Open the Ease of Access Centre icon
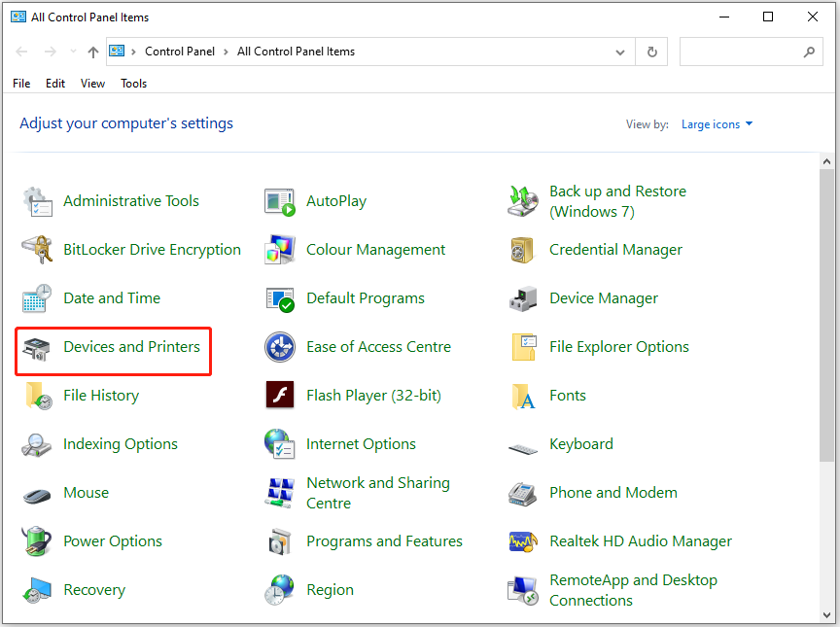The width and height of the screenshot is (840, 627). (280, 347)
